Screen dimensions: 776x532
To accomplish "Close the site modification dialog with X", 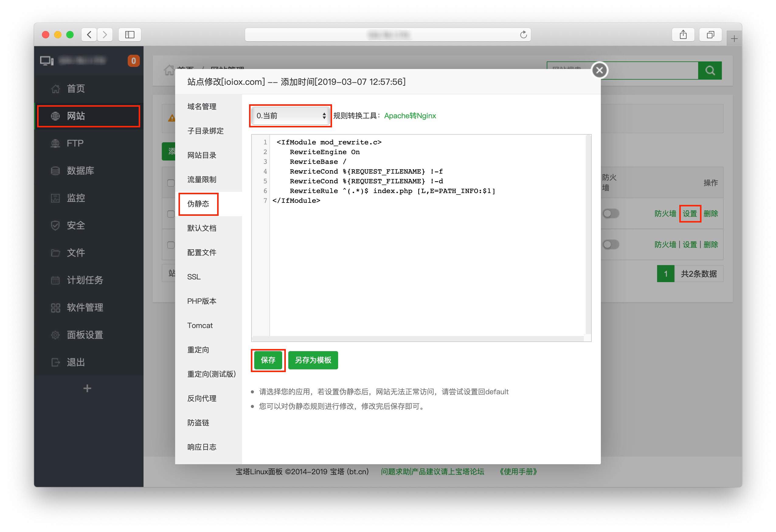I will 599,70.
